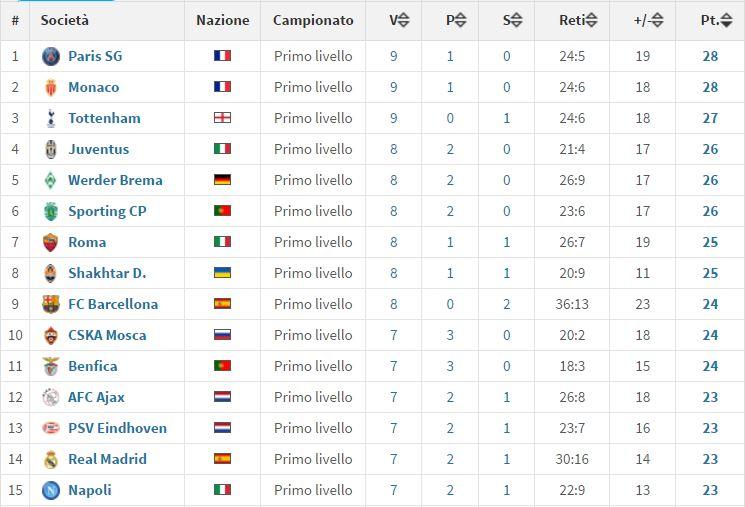Click the FC Barcellona crest icon

(51, 304)
